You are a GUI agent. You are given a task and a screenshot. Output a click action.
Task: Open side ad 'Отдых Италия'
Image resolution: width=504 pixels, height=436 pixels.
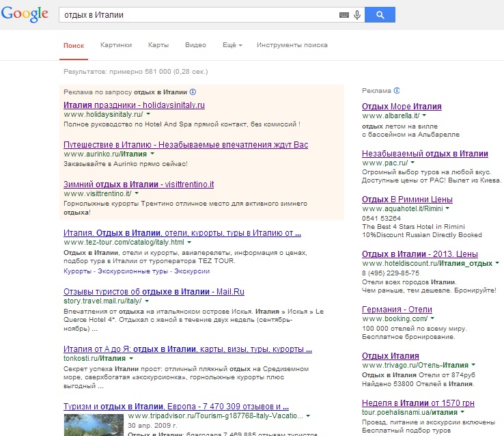391,356
